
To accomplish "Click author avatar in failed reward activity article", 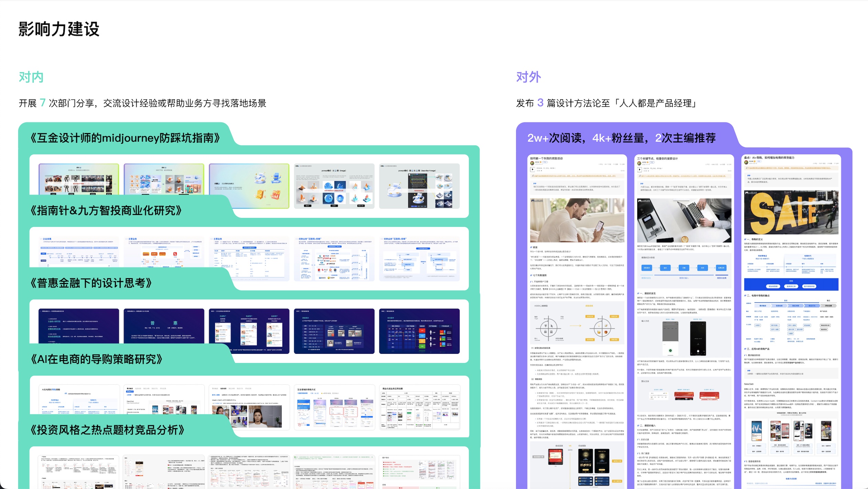I will pos(532,162).
